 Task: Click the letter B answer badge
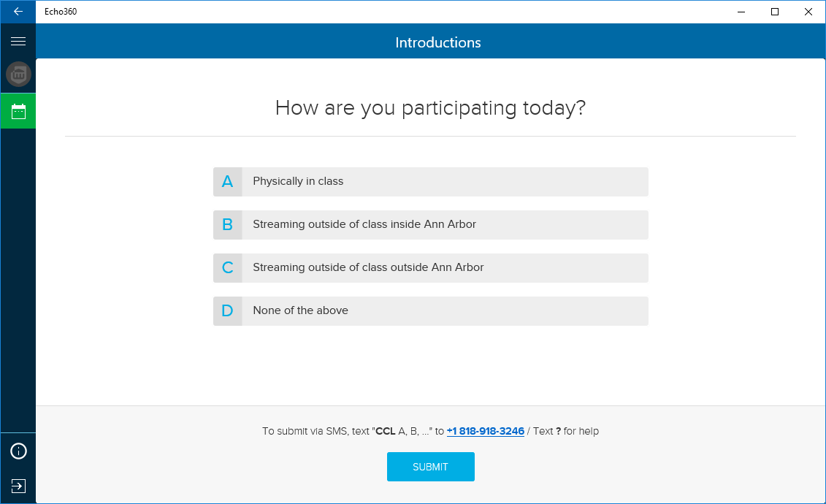[227, 225]
